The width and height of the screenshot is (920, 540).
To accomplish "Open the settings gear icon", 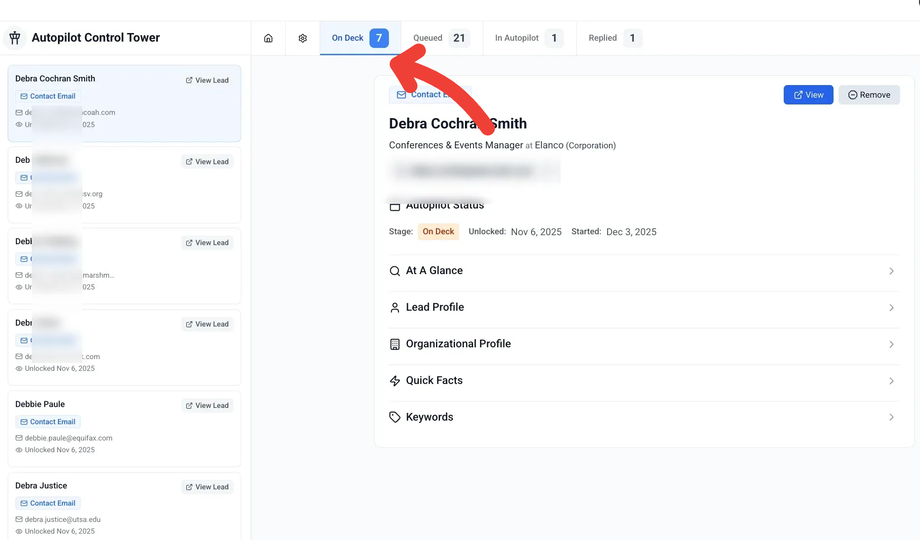I will (x=303, y=38).
